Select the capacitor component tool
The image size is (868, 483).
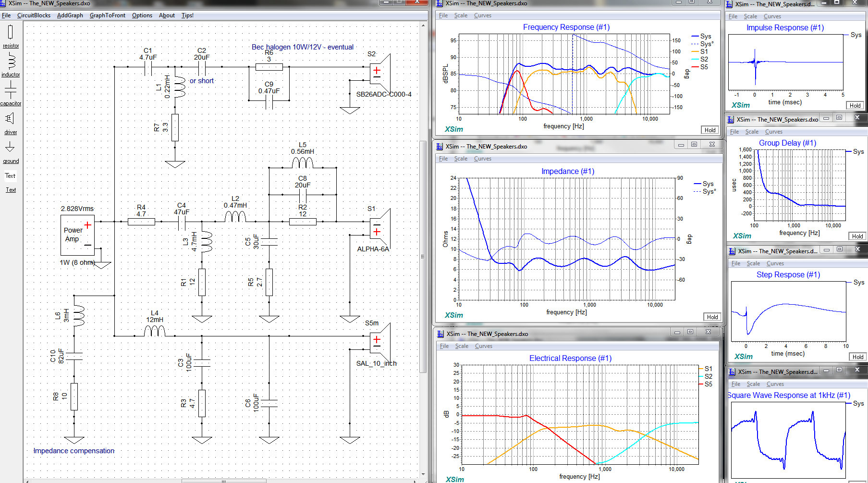click(x=11, y=93)
